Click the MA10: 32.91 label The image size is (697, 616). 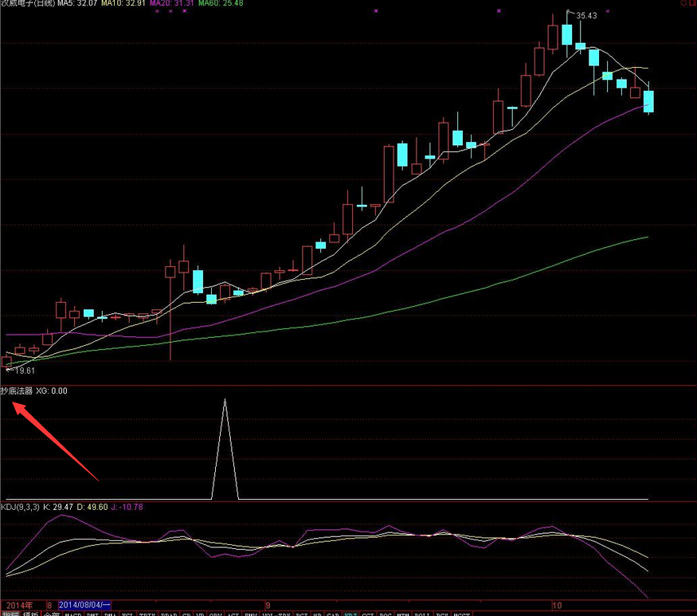point(123,3)
